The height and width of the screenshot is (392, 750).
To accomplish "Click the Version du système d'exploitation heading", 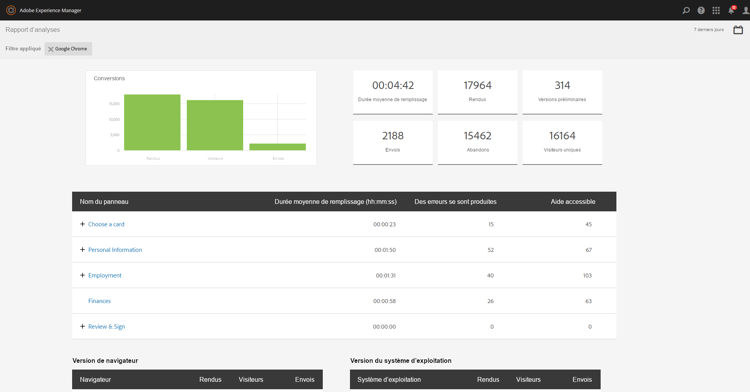I will (x=400, y=360).
